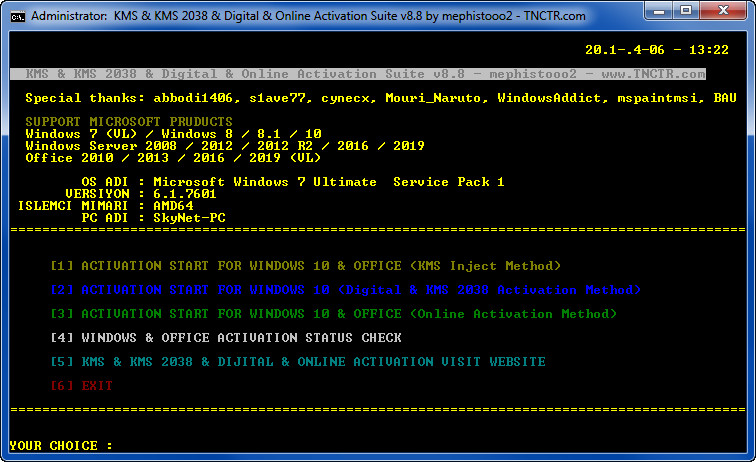Viewport: 756px width, 462px height.
Task: Select red option [6] EXIT line
Action: tap(81, 386)
